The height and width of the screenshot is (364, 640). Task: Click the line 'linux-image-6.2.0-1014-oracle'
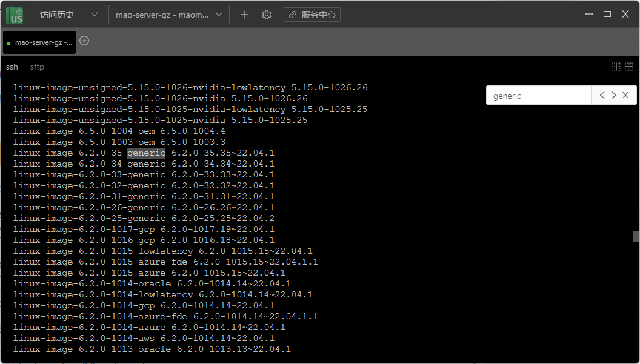152,283
